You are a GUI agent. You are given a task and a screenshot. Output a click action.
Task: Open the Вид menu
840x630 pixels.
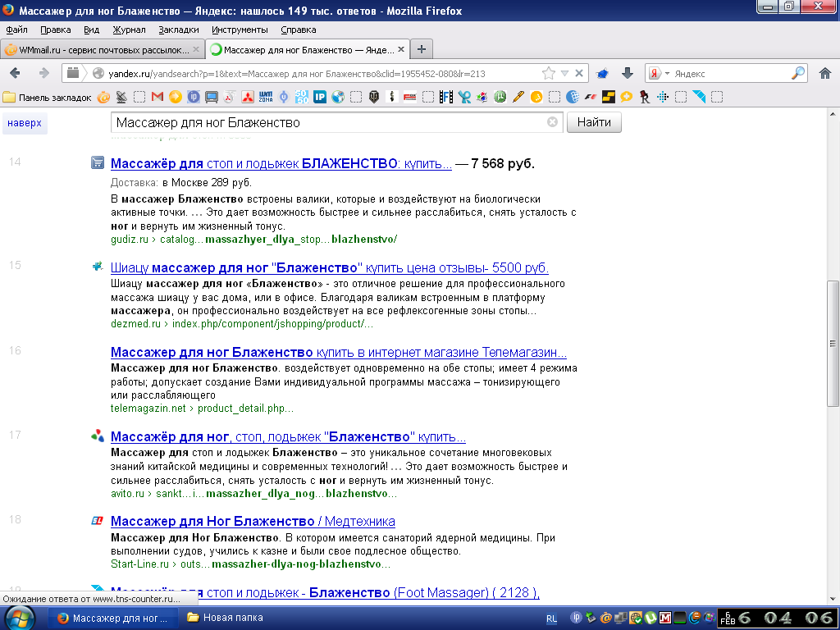92,30
